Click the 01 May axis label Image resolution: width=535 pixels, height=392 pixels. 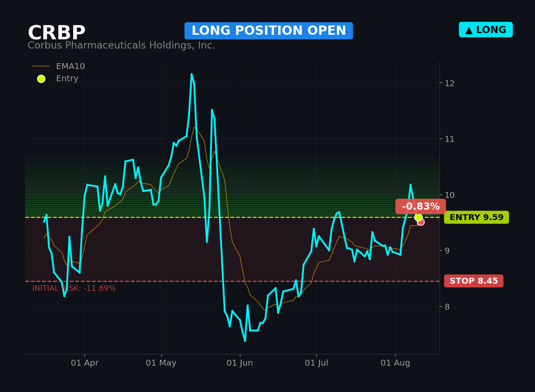point(161,363)
